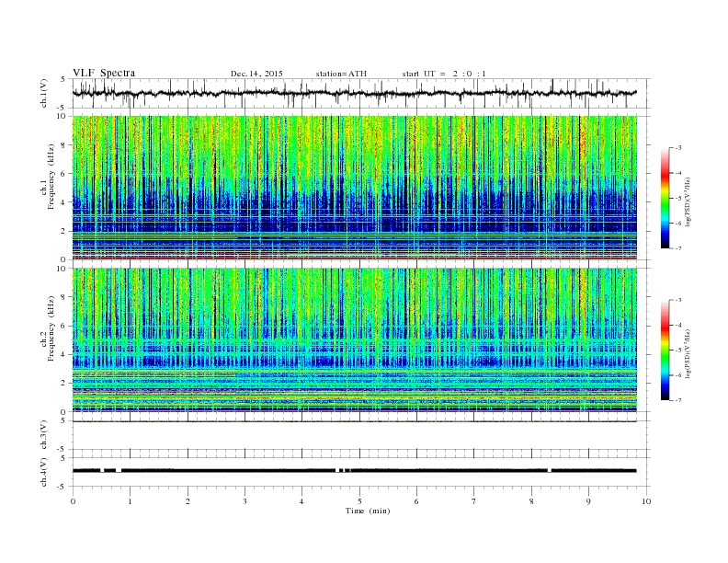Click the '-7' tick on the upper colorbar
The image size is (728, 563).
click(677, 248)
